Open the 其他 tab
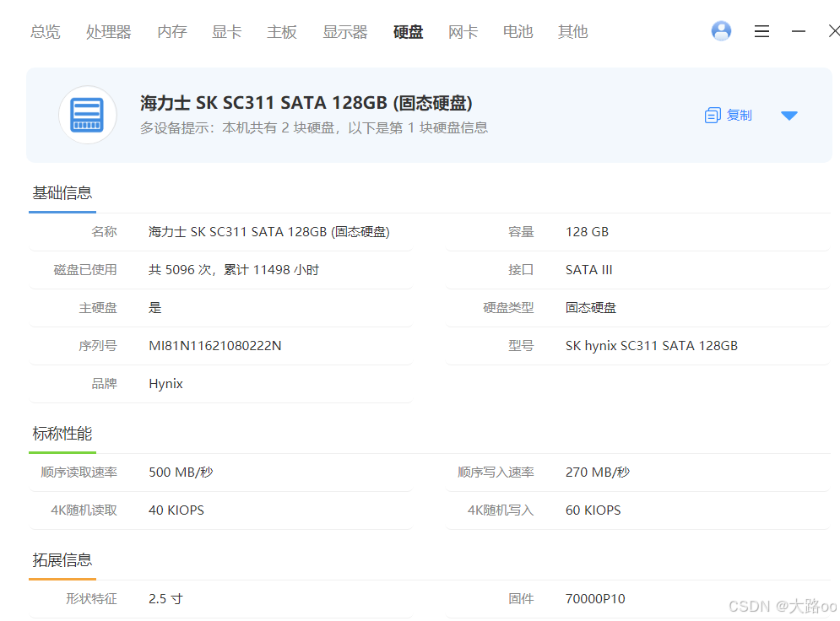The image size is (840, 621). coord(572,32)
